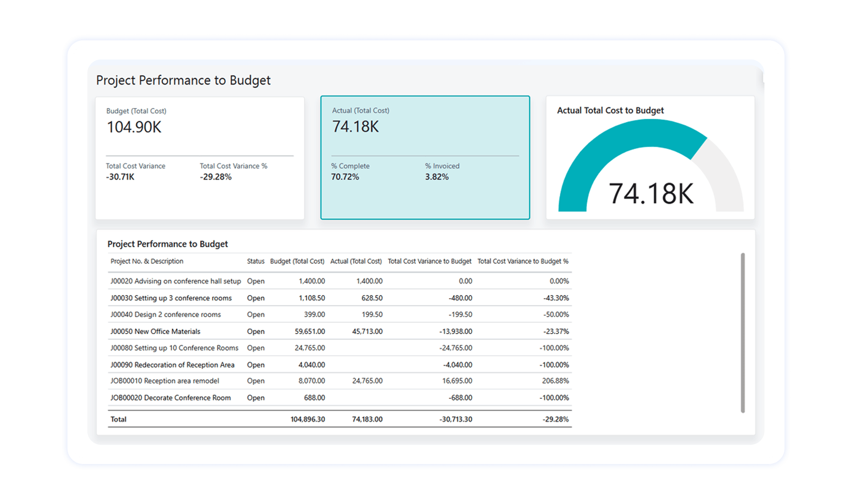This screenshot has height=504, width=852.
Task: Click the Project Performance to Budget report title
Action: click(x=183, y=80)
